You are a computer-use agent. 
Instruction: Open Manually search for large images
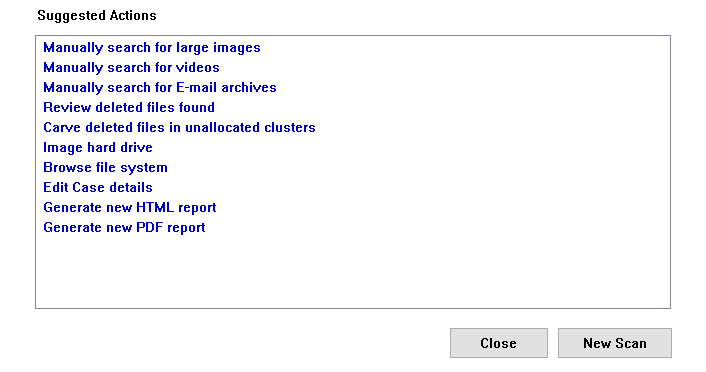[152, 48]
